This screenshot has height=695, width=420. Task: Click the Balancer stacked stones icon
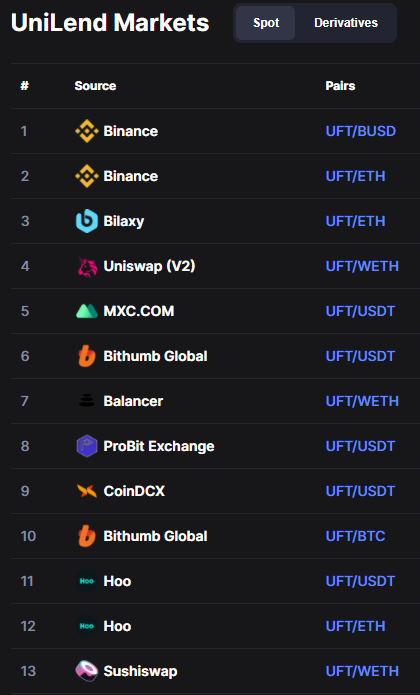point(86,401)
